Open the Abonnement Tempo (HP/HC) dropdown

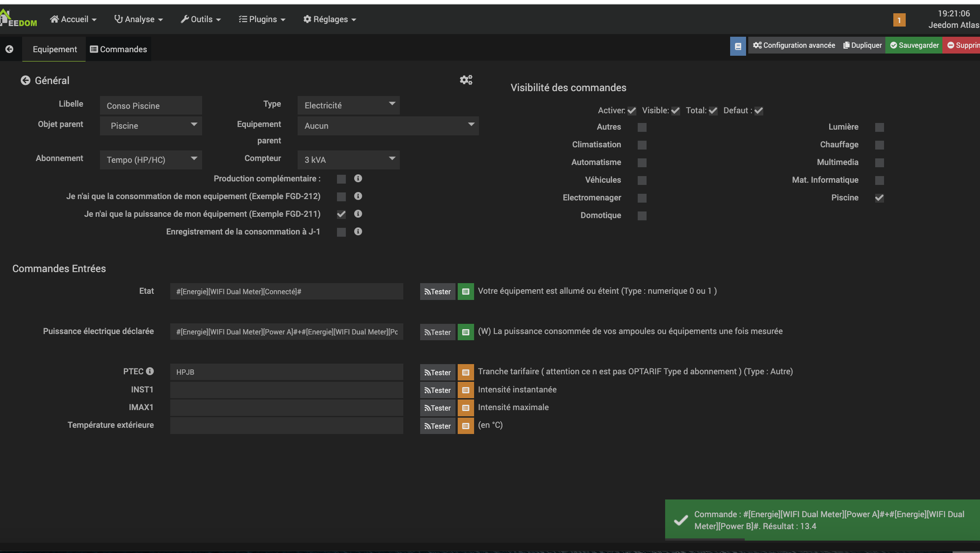(x=151, y=160)
